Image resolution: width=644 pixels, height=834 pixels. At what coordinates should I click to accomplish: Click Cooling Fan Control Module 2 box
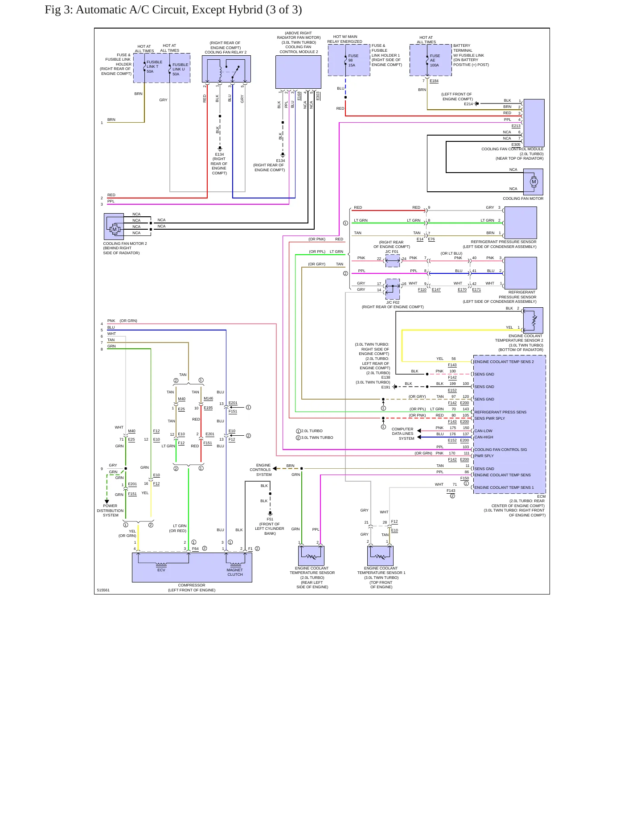pyautogui.click(x=298, y=72)
